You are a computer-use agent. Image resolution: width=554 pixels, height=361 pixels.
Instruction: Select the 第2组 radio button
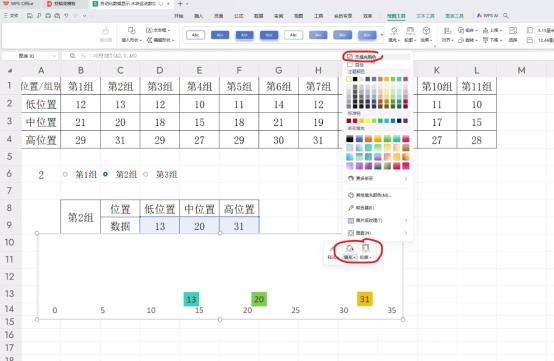(x=105, y=174)
